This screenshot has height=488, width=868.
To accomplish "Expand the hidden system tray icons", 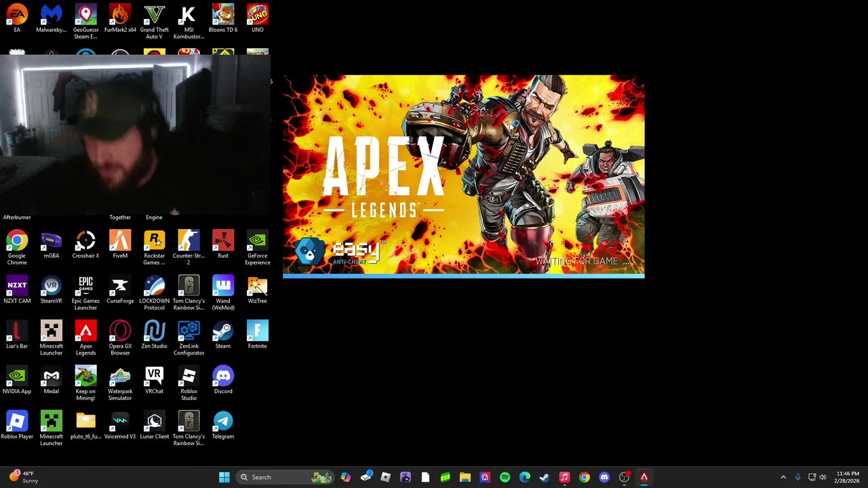I will point(783,477).
